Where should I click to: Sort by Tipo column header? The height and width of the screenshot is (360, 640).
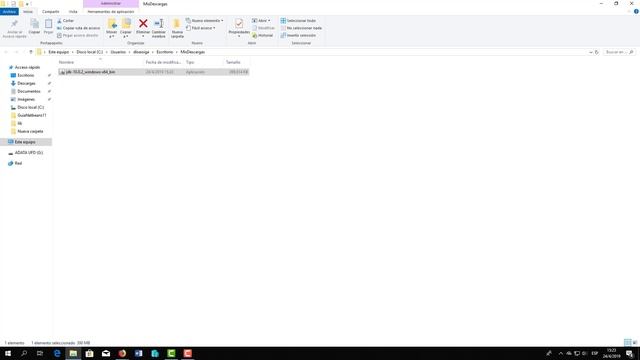pos(190,62)
